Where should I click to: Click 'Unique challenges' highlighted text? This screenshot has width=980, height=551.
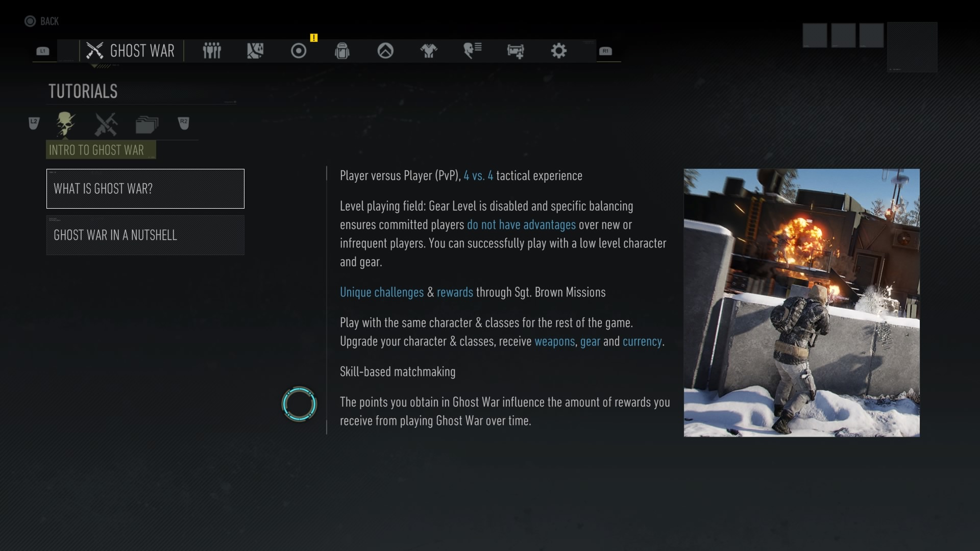(x=382, y=292)
